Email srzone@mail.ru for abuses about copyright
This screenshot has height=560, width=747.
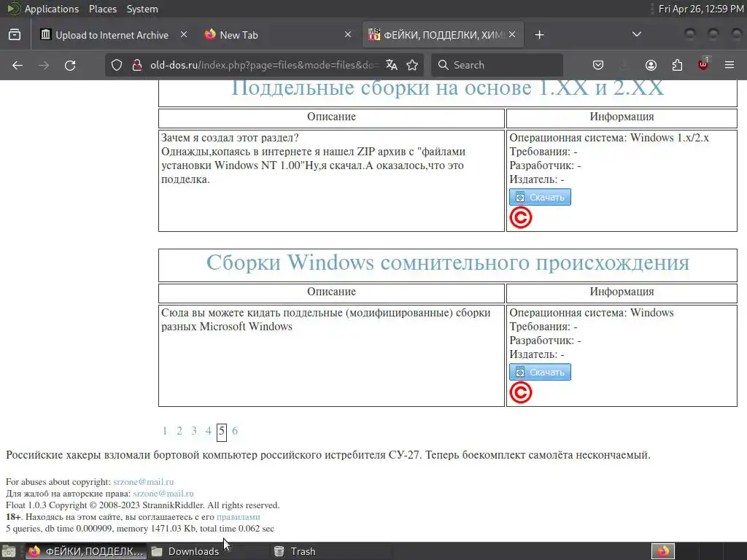click(x=144, y=482)
